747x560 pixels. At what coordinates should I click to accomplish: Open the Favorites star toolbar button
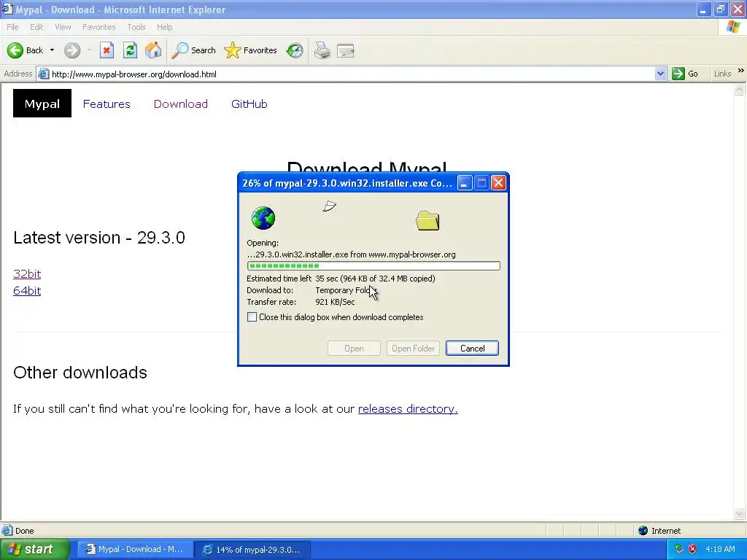[x=251, y=50]
